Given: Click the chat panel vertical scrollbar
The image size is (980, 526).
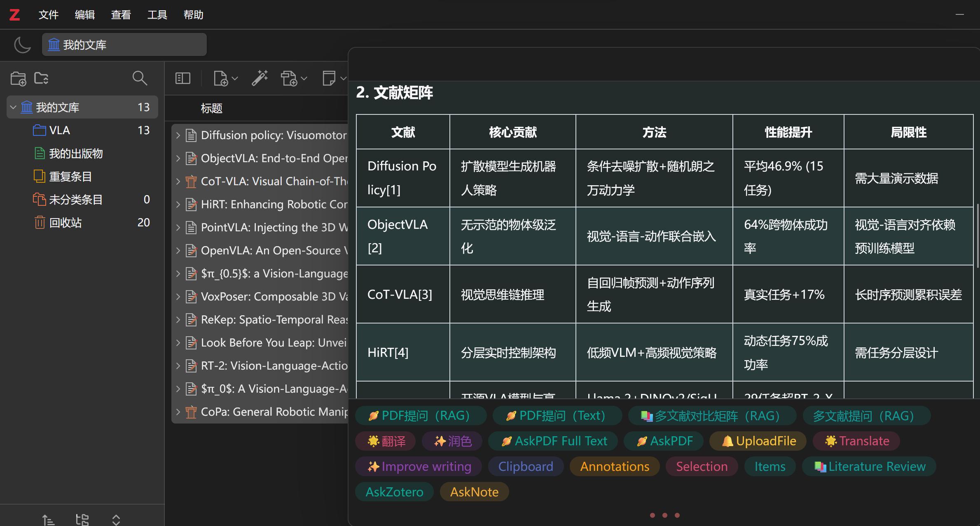Looking at the screenshot, I should click(x=977, y=235).
